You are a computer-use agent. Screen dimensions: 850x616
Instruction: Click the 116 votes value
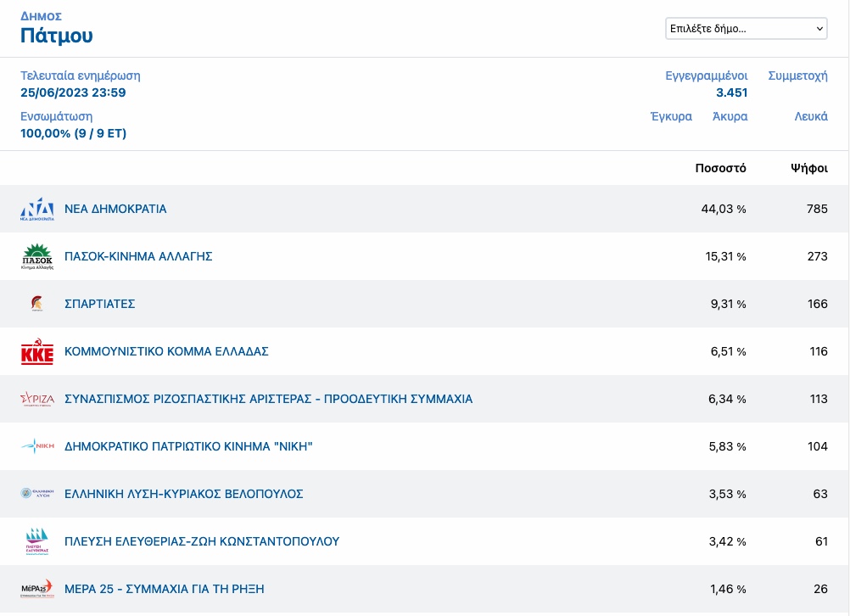coord(819,351)
